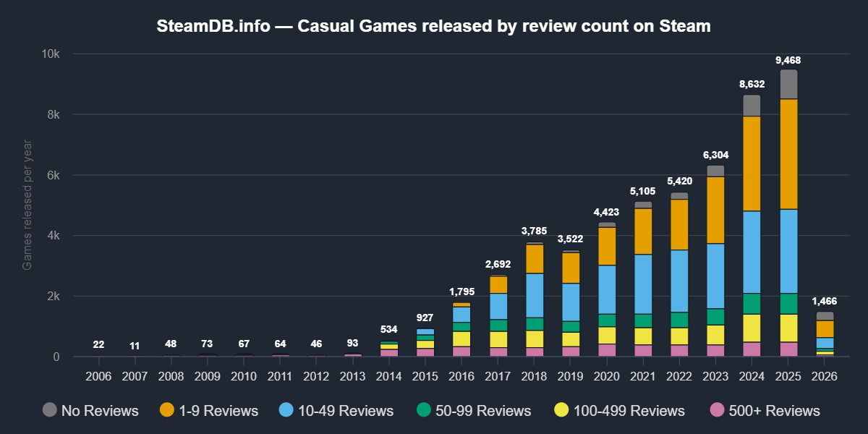Screen dimensions: 868x434
Task: Click the pink 500+ Reviews legend circle
Action: pos(717,410)
